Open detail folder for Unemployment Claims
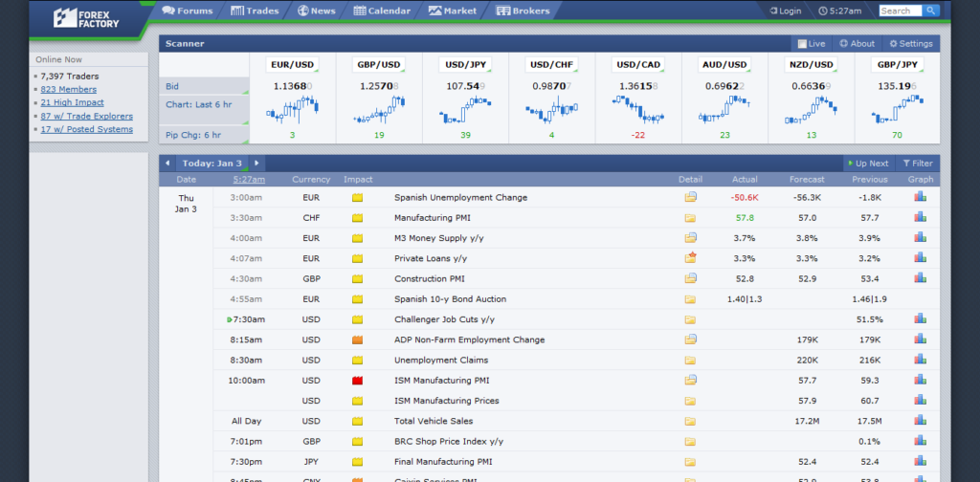This screenshot has height=482, width=980. (690, 361)
